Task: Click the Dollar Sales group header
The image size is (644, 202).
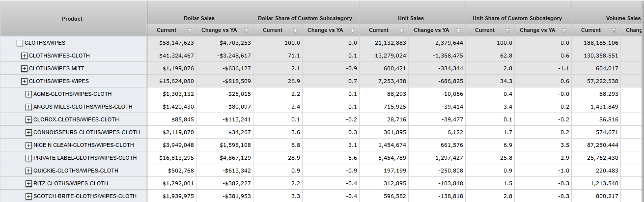Action: [199, 19]
